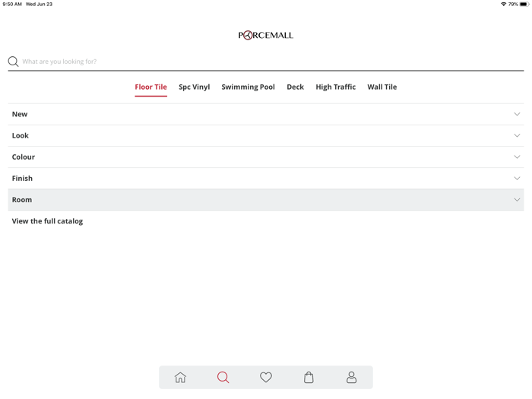The image size is (532, 399).
Task: Tap the red Search icon in bottom bar
Action: [x=223, y=377]
